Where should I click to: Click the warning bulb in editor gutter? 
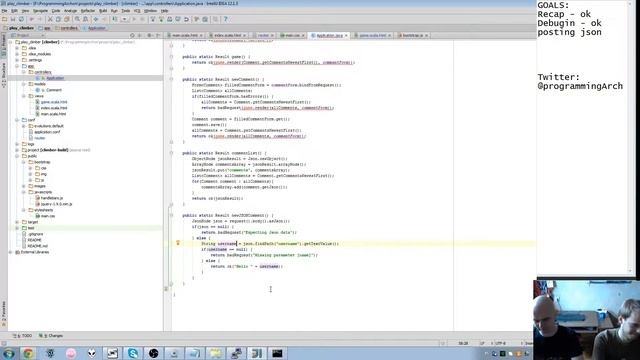[178, 243]
